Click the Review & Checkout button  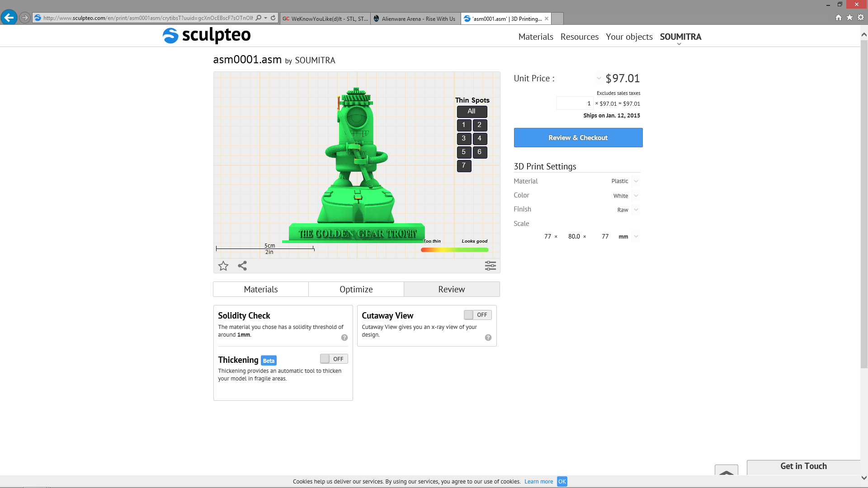point(578,137)
